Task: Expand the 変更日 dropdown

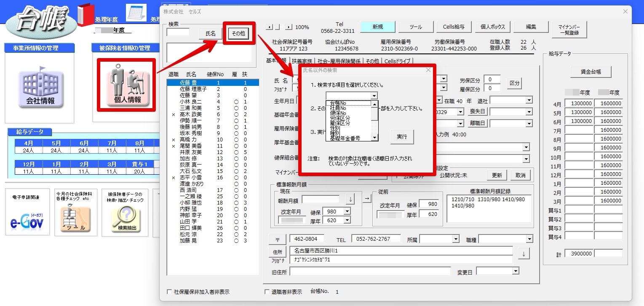Action: 516,271
